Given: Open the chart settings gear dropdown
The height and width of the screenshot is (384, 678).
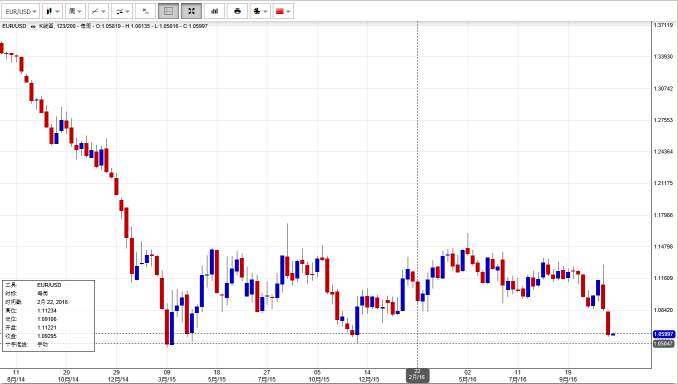Looking at the screenshot, I should tap(260, 11).
